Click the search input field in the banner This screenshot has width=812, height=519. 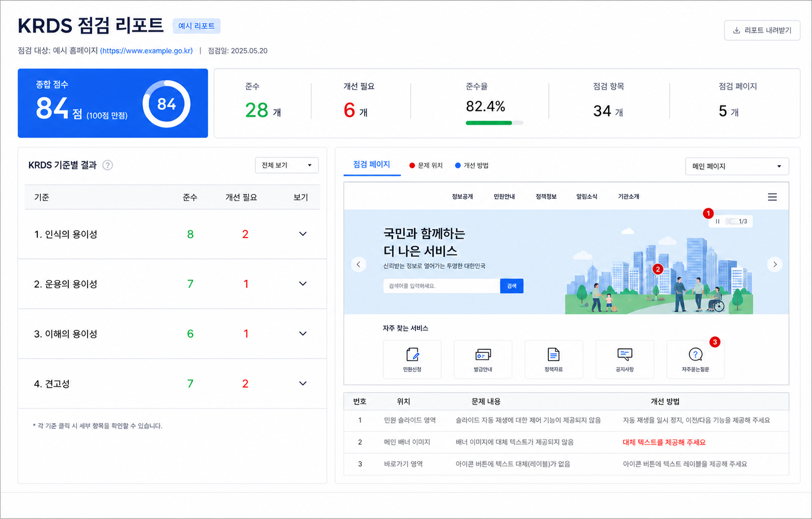click(x=441, y=286)
